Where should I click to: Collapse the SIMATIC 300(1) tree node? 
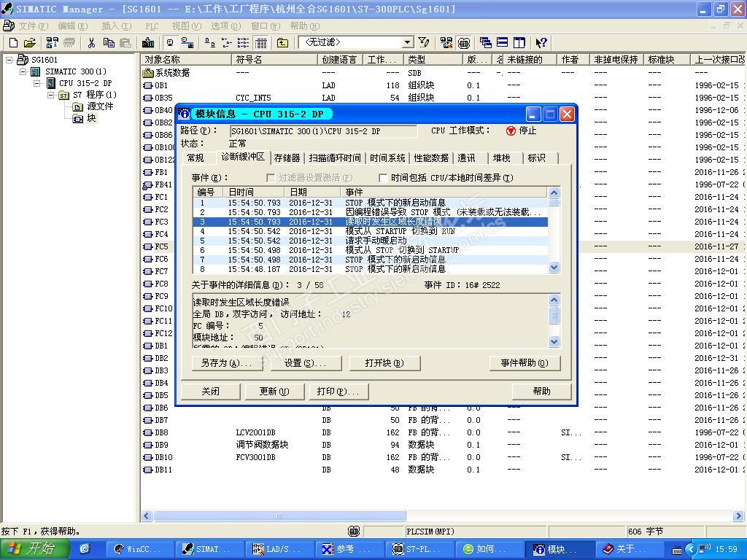coord(23,72)
